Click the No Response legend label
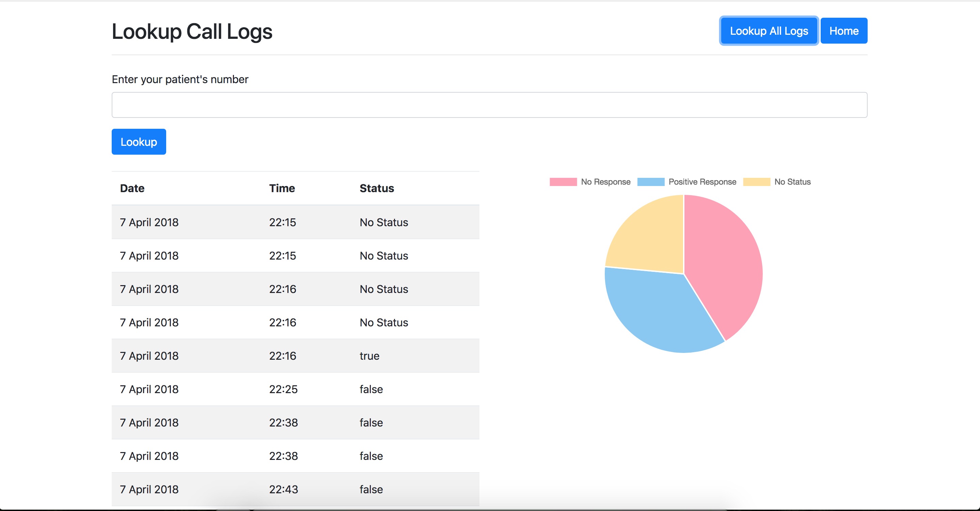Screen dimensions: 980x511 605,182
